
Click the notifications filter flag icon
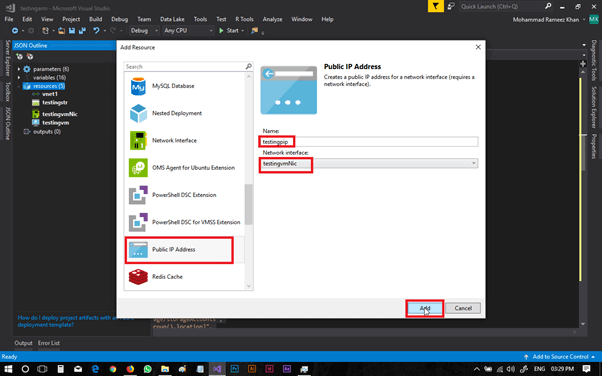(x=436, y=6)
